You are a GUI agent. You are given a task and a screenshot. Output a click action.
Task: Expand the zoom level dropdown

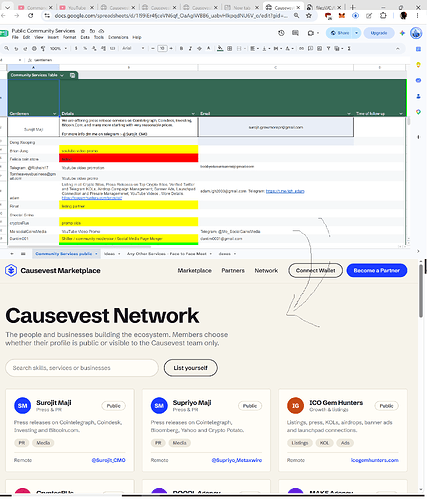point(58,49)
